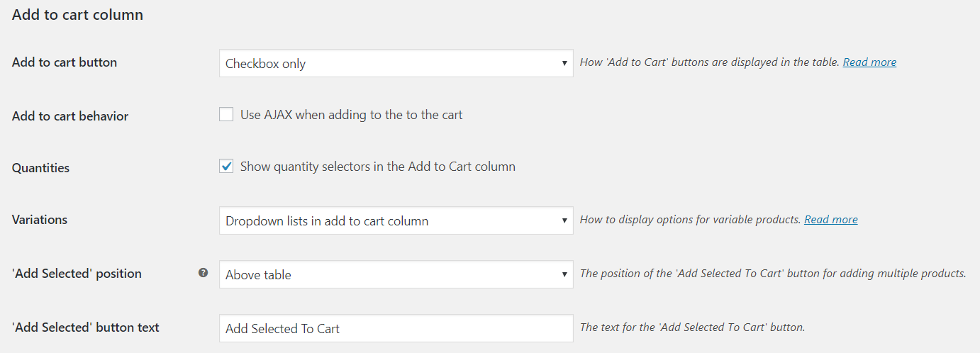
Task: Click 'Show quantity selectors' label text
Action: pyautogui.click(x=378, y=167)
